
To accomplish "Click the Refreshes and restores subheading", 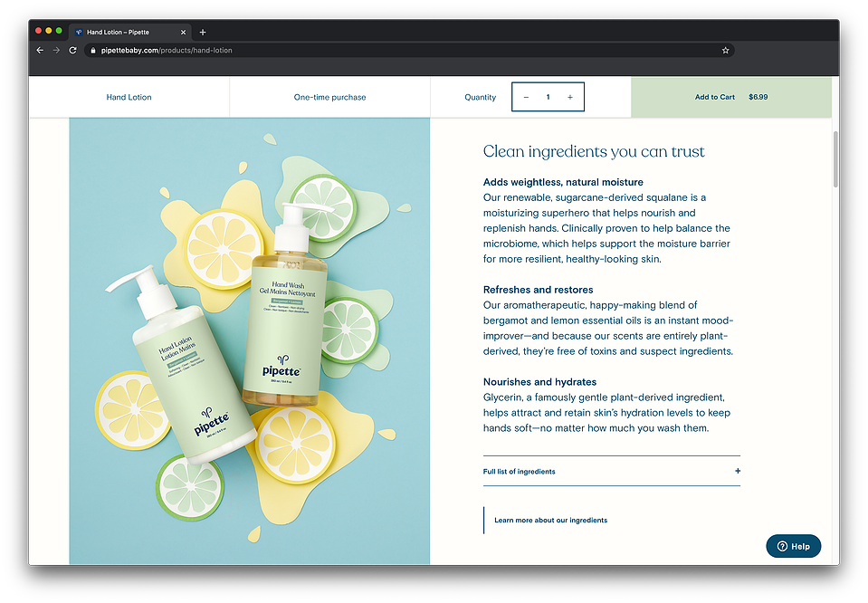I will tap(538, 290).
